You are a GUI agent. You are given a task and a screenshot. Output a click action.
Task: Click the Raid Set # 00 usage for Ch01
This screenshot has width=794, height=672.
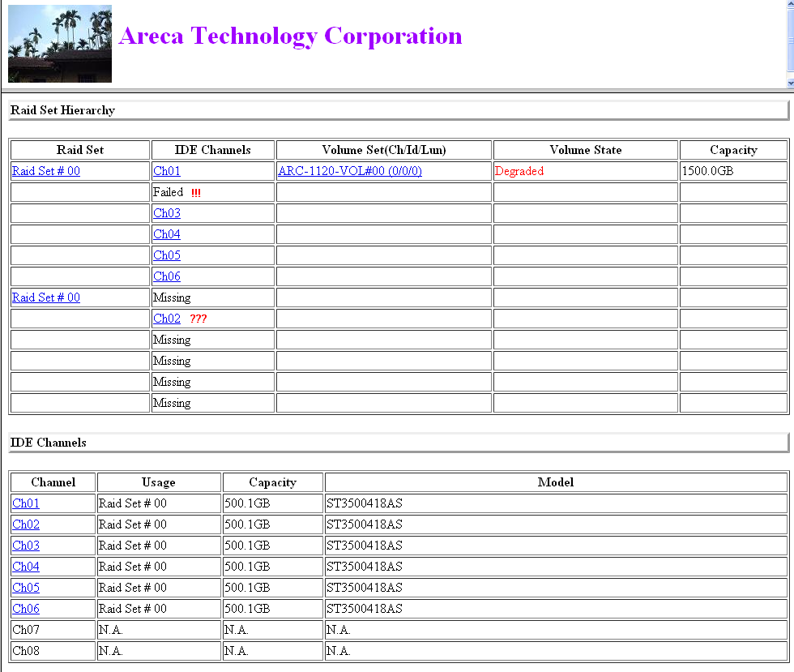click(133, 503)
